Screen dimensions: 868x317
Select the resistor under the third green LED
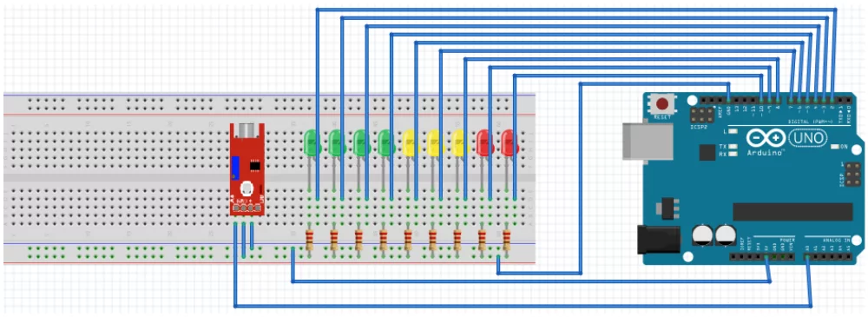(358, 240)
